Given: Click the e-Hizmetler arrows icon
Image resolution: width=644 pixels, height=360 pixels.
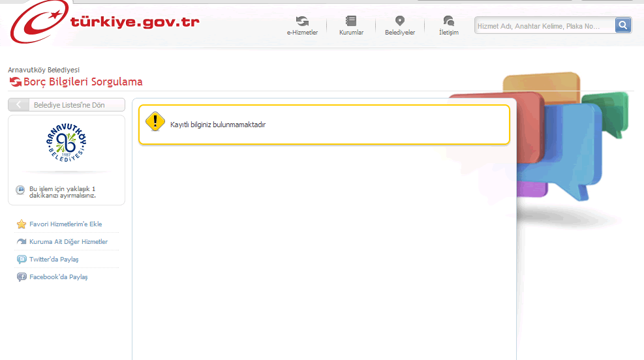Looking at the screenshot, I should (x=302, y=21).
